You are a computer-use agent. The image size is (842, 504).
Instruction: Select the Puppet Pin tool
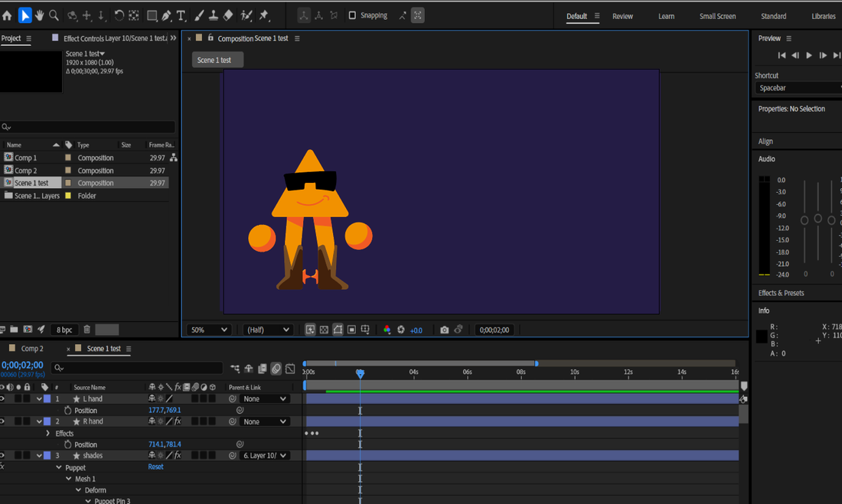point(263,15)
